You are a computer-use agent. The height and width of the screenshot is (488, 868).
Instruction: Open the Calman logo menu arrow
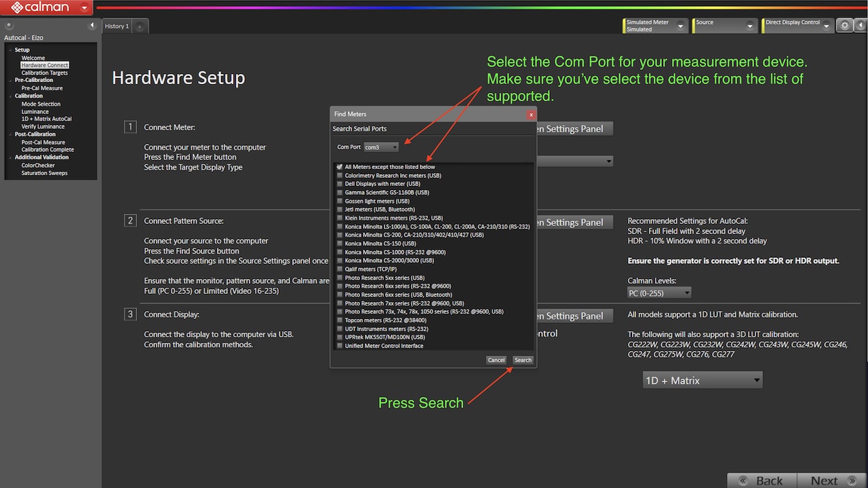click(84, 8)
